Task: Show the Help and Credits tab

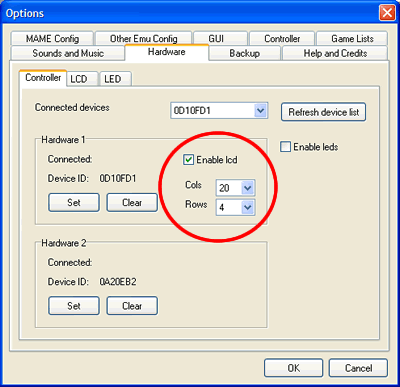Action: [335, 53]
